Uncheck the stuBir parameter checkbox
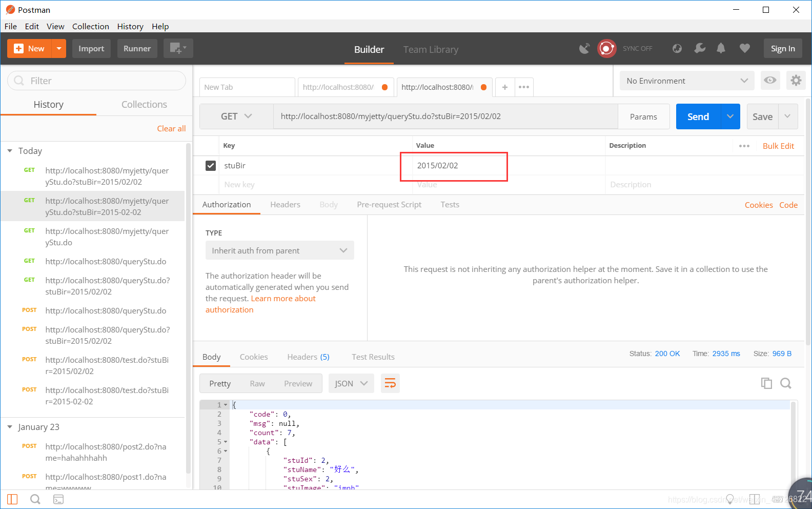This screenshot has width=812, height=509. click(211, 166)
